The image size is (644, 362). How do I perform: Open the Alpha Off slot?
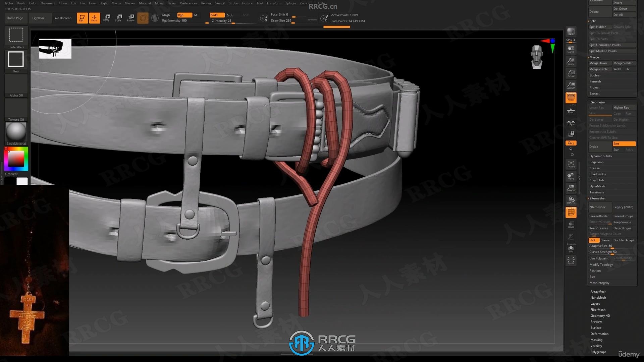16,86
